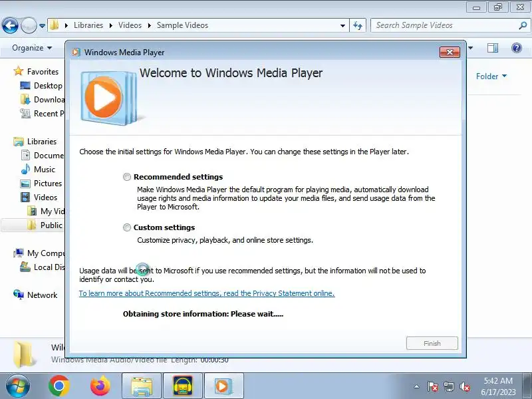Close the Windows Media Player dialog
Viewport: 532px width, 399px height.
tap(450, 53)
